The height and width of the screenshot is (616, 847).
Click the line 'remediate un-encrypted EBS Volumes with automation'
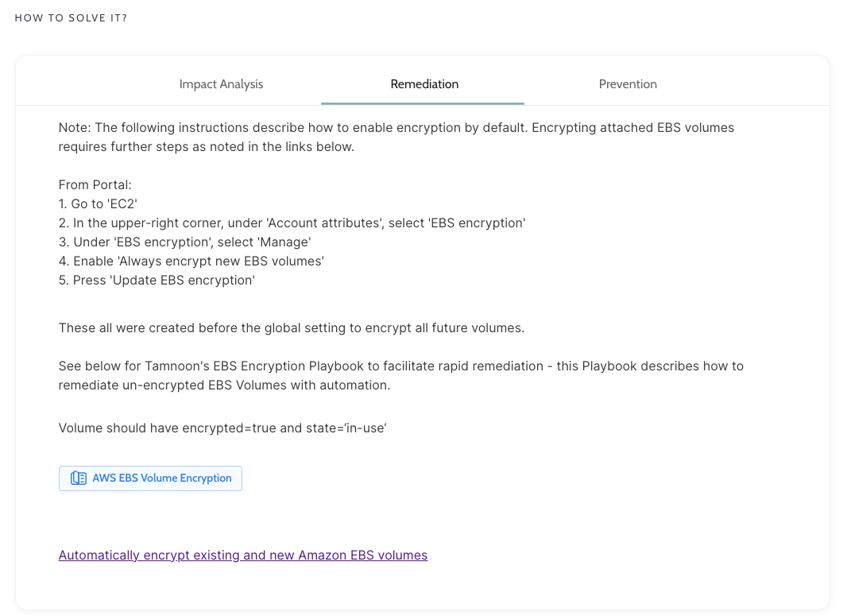224,385
